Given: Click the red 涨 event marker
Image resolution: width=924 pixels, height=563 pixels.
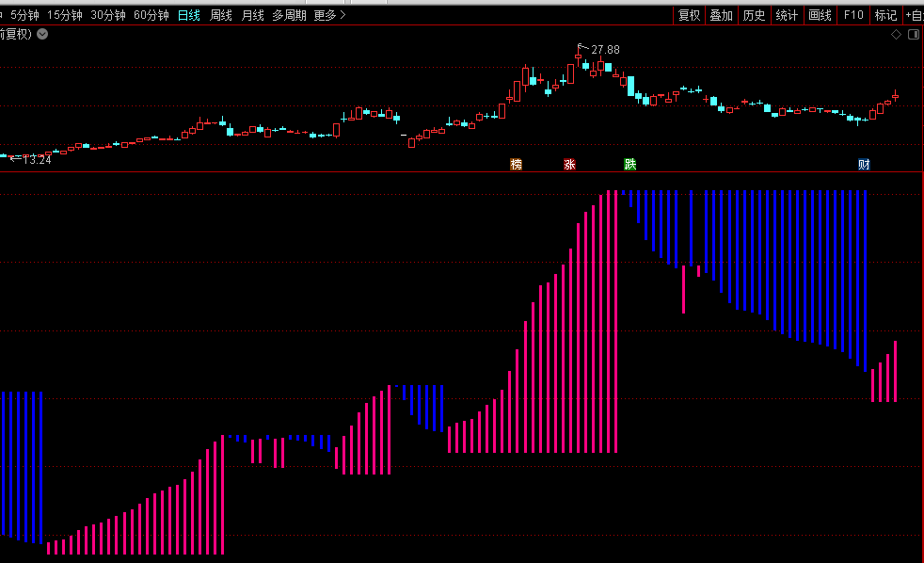Looking at the screenshot, I should pos(569,164).
